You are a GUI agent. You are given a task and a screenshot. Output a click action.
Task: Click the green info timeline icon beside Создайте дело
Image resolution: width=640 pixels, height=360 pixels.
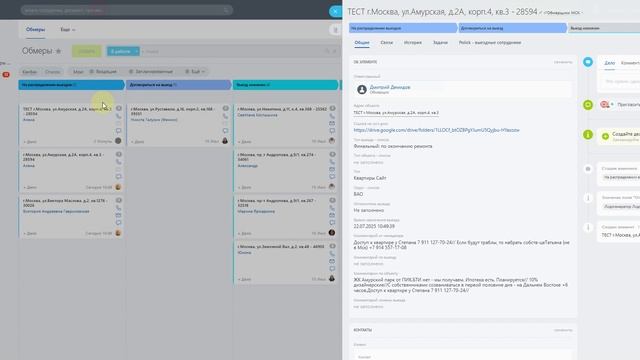pyautogui.click(x=588, y=134)
